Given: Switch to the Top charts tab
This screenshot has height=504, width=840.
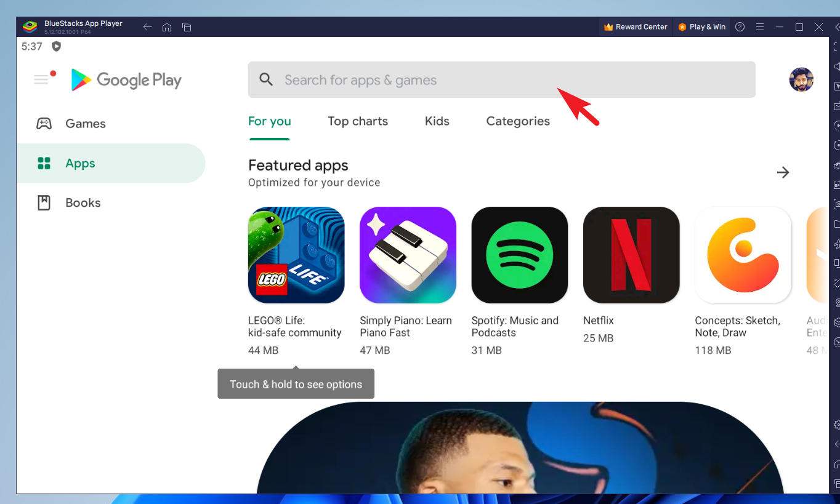Looking at the screenshot, I should pyautogui.click(x=358, y=121).
